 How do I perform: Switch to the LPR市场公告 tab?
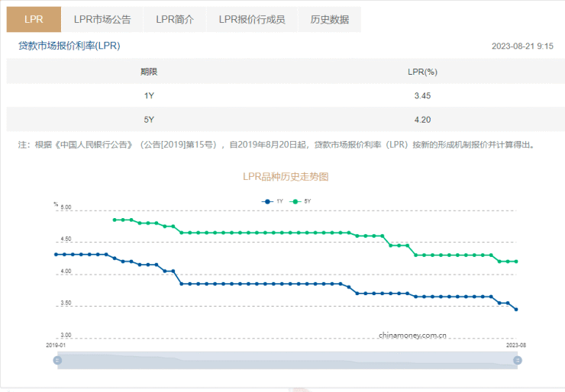click(x=102, y=19)
